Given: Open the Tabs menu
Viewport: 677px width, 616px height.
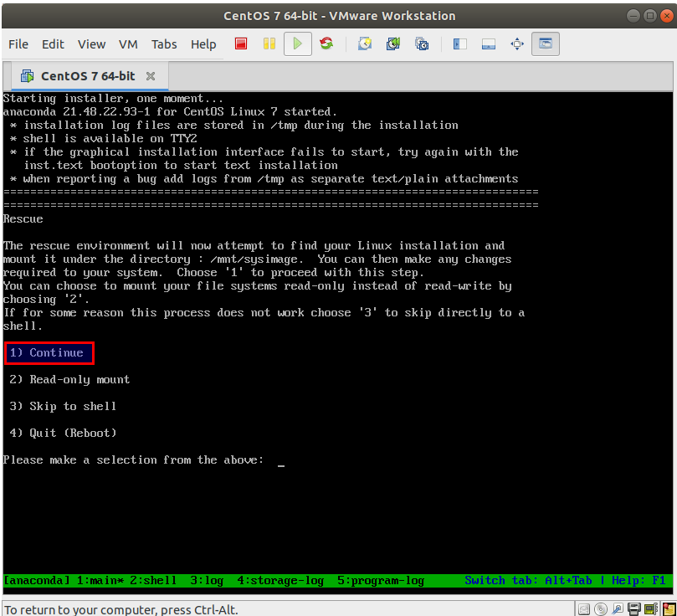Looking at the screenshot, I should click(x=164, y=44).
